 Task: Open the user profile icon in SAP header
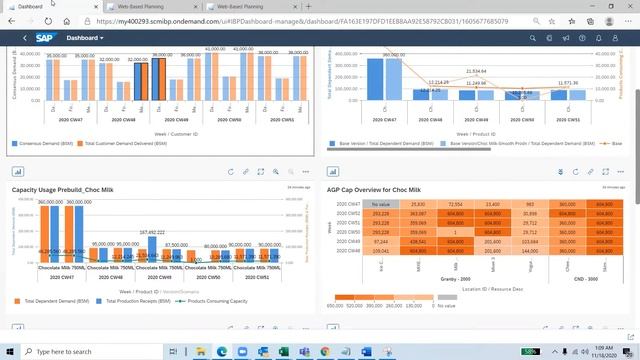click(x=615, y=38)
